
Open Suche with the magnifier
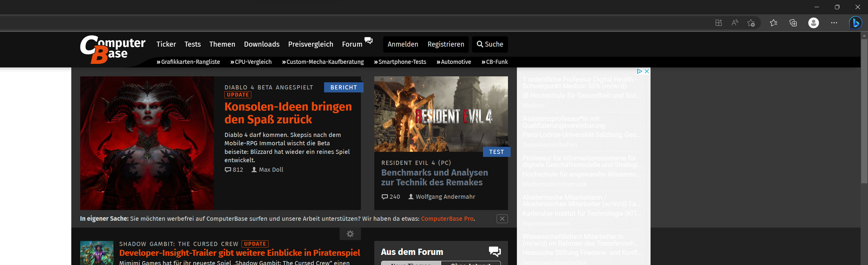pyautogui.click(x=490, y=44)
